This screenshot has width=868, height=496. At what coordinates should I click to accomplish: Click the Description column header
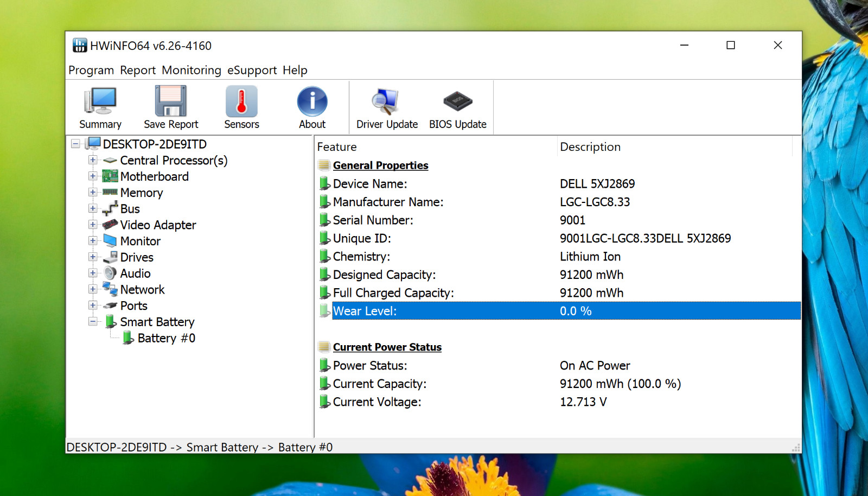[x=675, y=147]
